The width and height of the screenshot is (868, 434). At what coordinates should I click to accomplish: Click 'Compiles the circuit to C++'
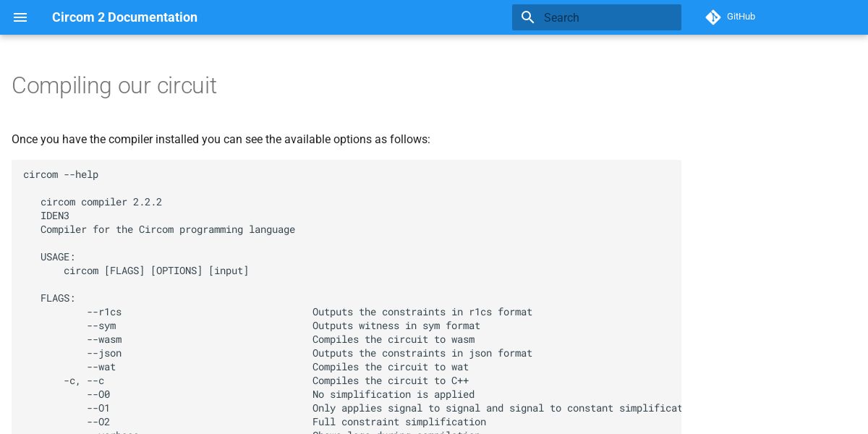pyautogui.click(x=391, y=380)
